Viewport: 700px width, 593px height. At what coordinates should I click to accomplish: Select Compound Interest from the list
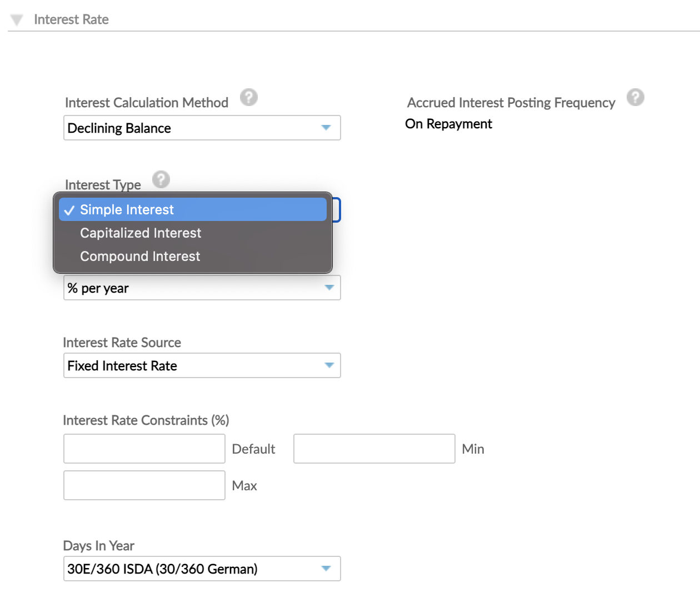click(139, 256)
